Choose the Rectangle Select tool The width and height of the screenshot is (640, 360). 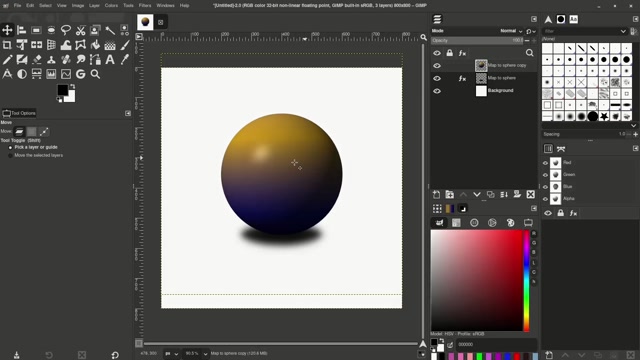[36, 30]
